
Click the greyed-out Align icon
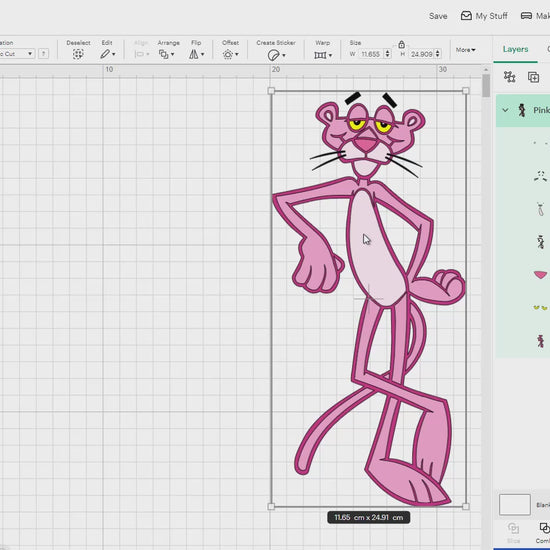point(140,54)
